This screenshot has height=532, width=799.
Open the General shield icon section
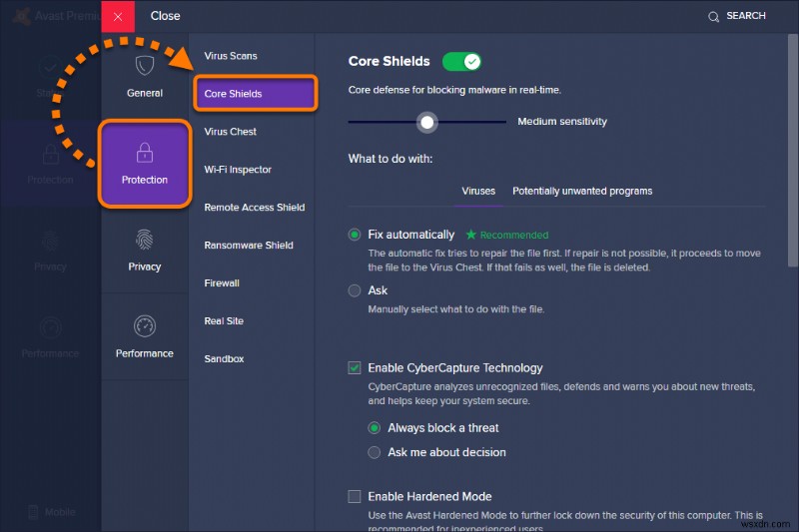145,67
